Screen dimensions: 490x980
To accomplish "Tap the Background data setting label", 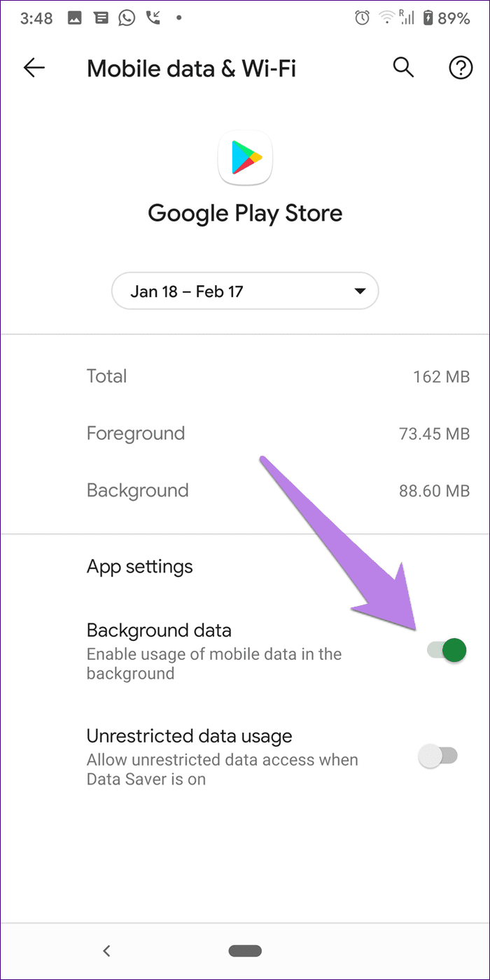I will pos(159,630).
